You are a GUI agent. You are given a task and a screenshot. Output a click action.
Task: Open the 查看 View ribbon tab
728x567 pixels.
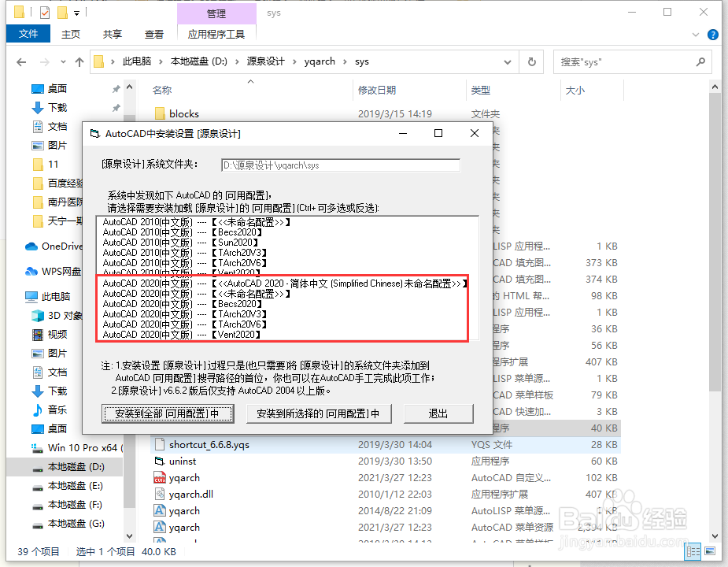154,34
